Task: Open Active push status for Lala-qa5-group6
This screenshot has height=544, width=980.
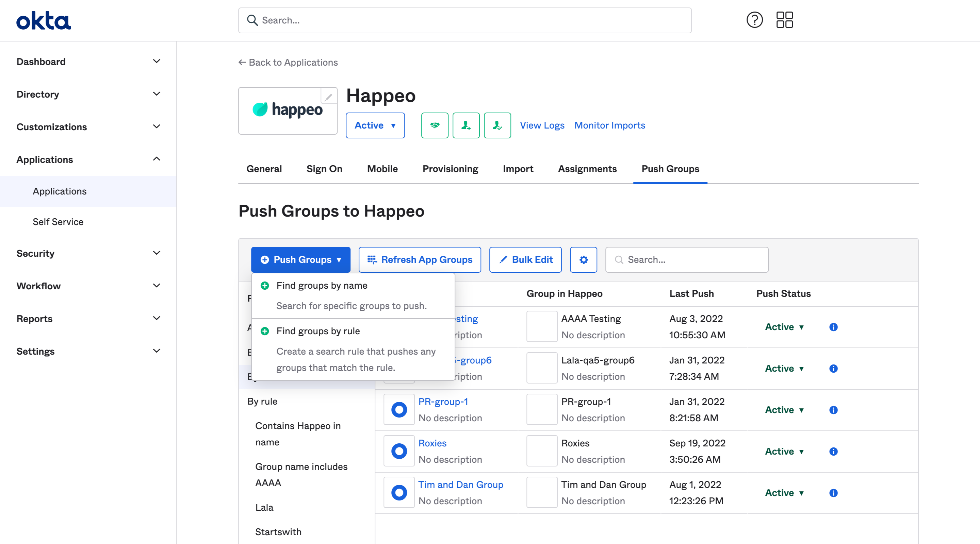Action: [784, 368]
